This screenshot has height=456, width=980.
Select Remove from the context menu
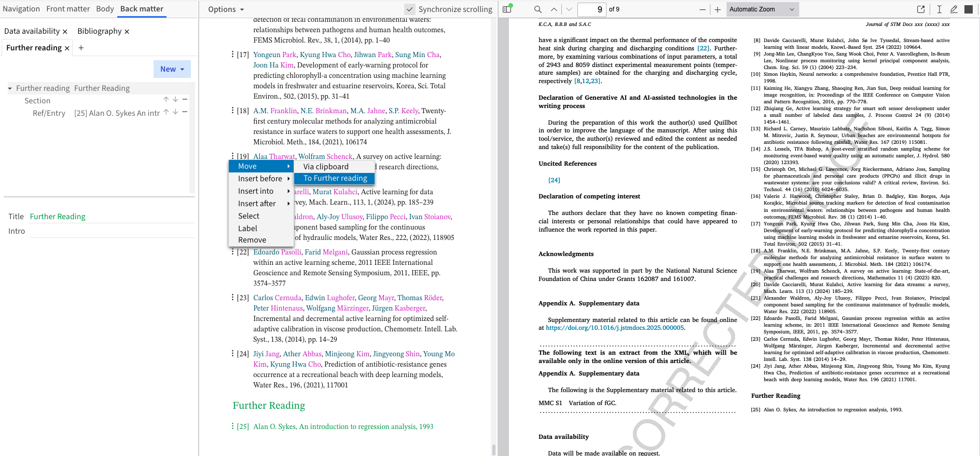click(x=252, y=240)
